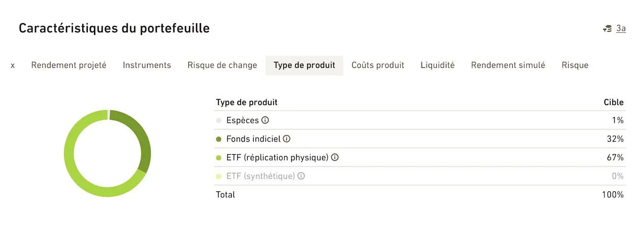View the Rendement simulé tab

508,65
